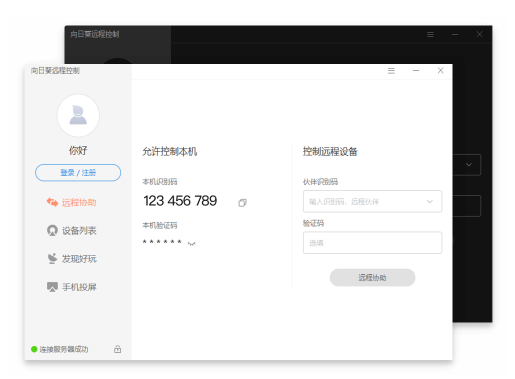The width and height of the screenshot is (515, 379).
Task: Click the 验证码 input field
Action: point(372,243)
